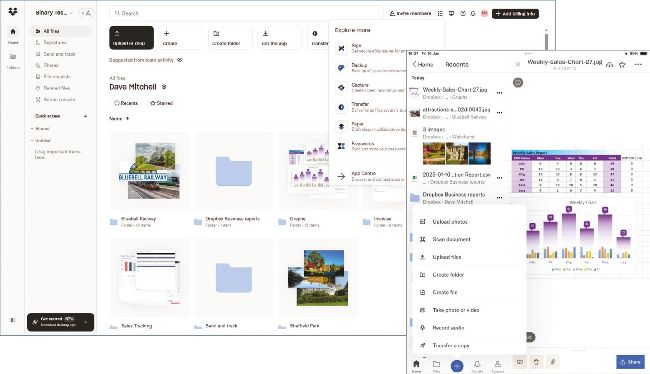Click the Get the app tile

coord(278,38)
